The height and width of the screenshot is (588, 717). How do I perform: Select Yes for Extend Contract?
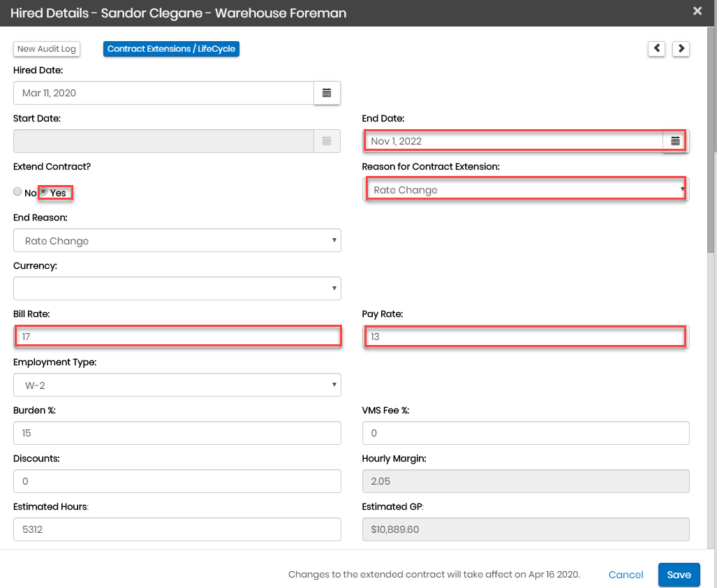point(43,192)
